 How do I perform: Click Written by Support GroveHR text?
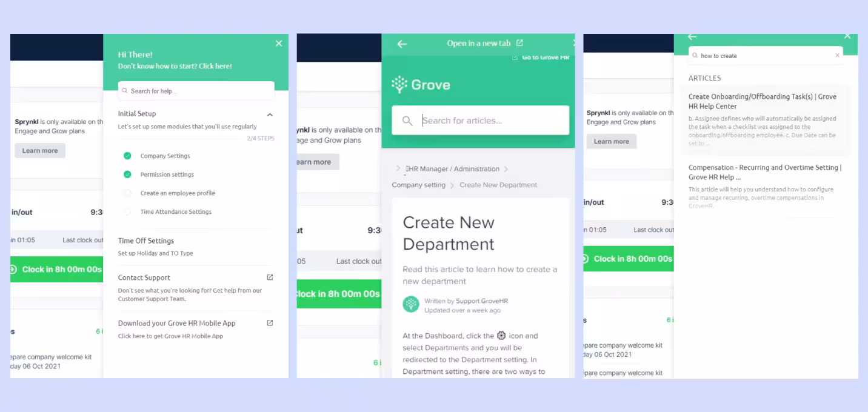pyautogui.click(x=465, y=301)
